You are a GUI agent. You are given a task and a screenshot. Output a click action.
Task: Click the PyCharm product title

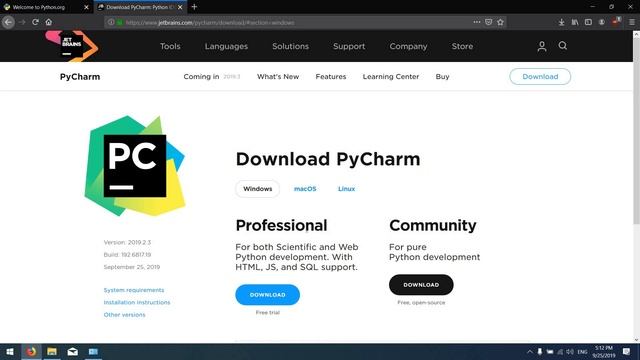coord(80,77)
